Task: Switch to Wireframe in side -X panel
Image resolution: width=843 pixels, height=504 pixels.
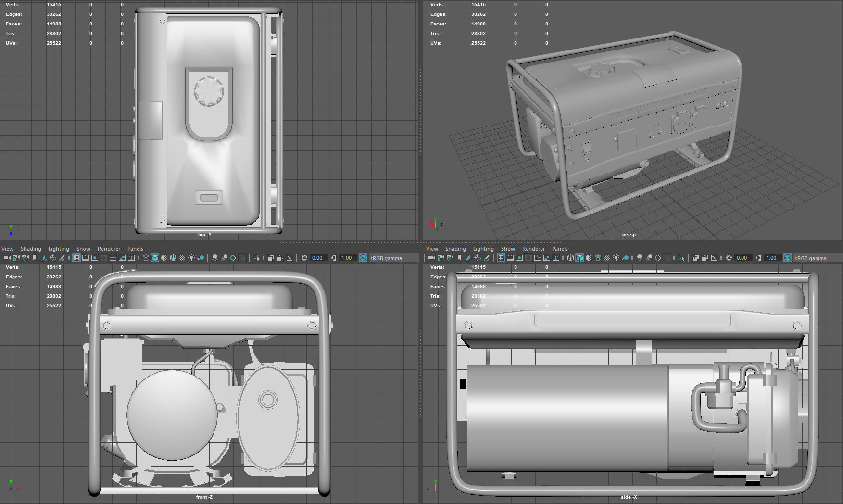Action: pos(570,258)
